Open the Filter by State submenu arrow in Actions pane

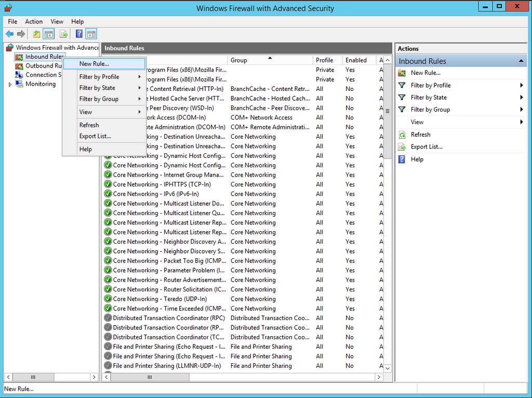tap(522, 98)
